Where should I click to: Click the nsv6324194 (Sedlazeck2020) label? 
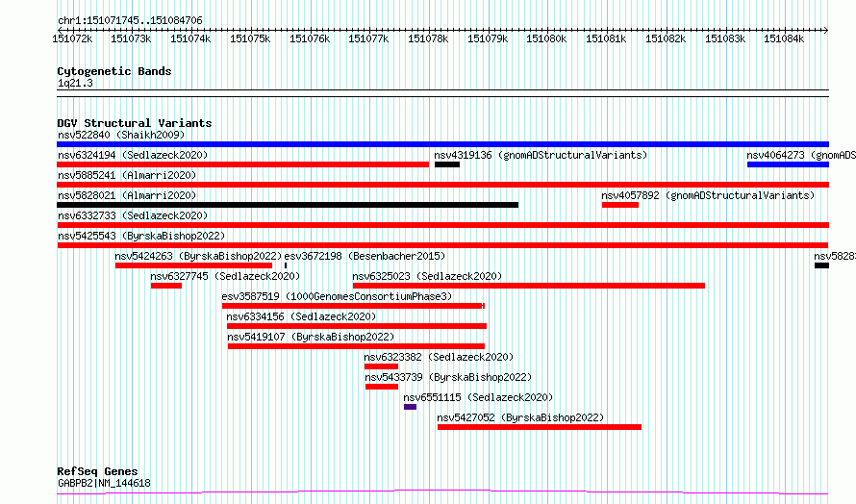coord(133,155)
